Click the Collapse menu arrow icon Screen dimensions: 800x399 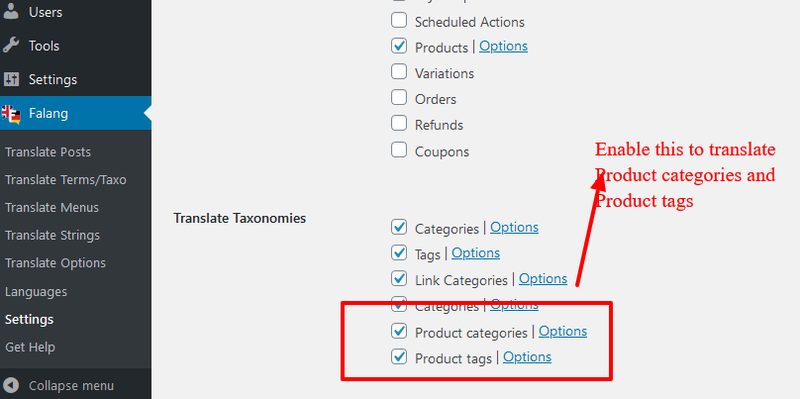(x=11, y=385)
